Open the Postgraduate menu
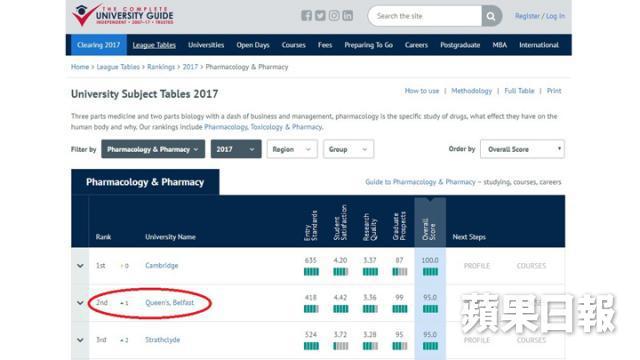This screenshot has height=360, width=640. pos(460,45)
